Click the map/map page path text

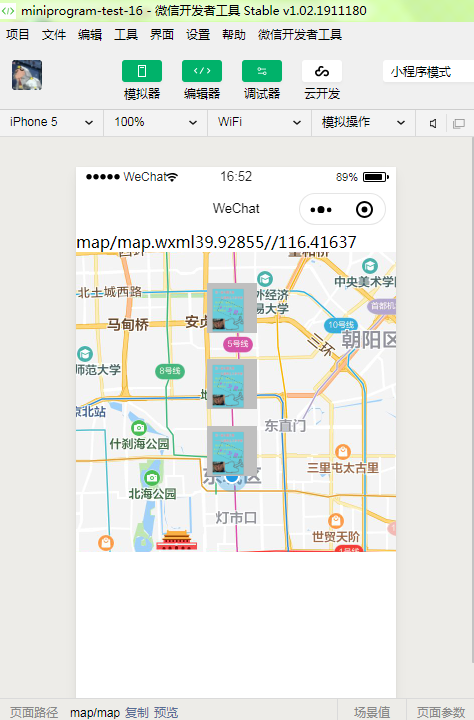(95, 712)
